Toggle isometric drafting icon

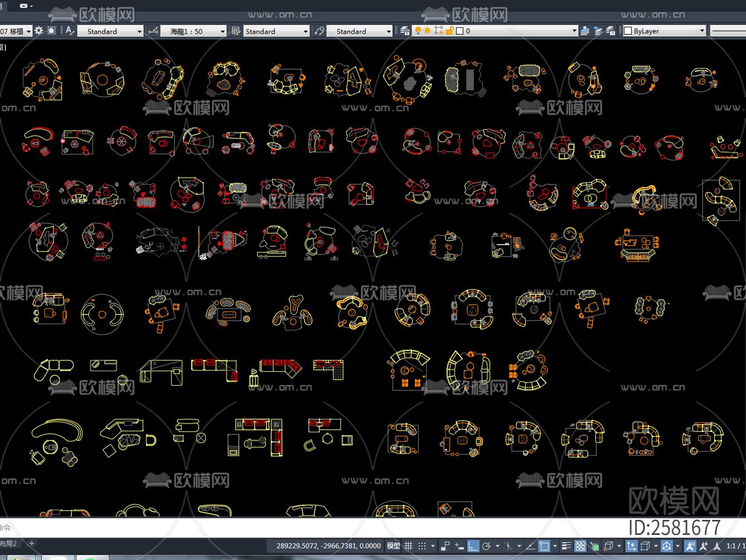pyautogui.click(x=508, y=546)
